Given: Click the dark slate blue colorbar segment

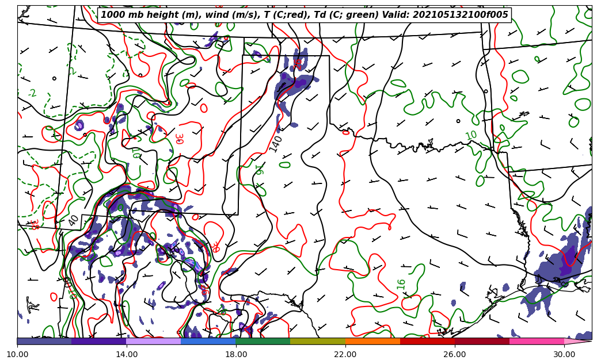Looking at the screenshot, I should 44,341.
